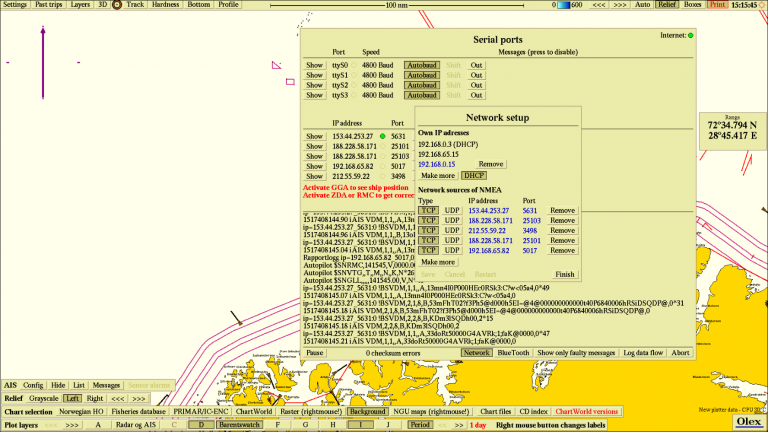
Task: Remove own IP address 192.168.0.15
Action: [491, 164]
